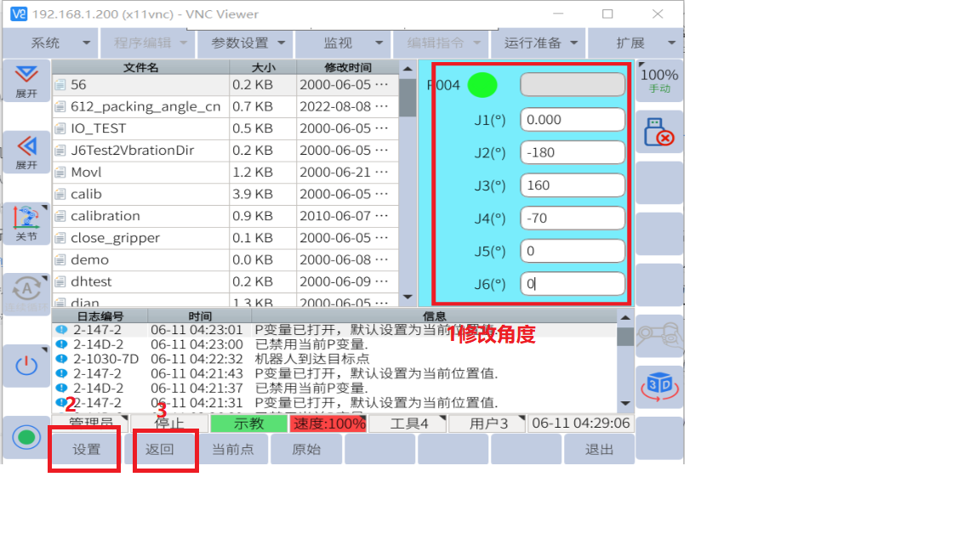Open the 工具4 tool selector
Viewport: 980px width, 551px height.
tap(407, 423)
